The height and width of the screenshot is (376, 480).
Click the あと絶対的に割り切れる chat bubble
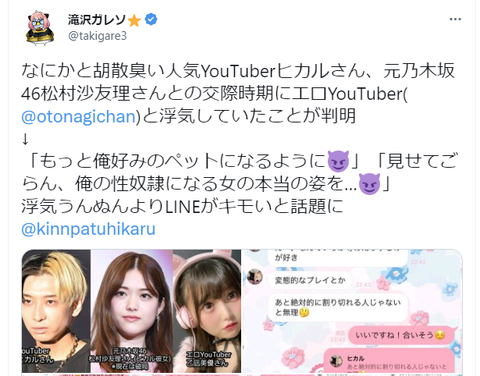pos(338,307)
